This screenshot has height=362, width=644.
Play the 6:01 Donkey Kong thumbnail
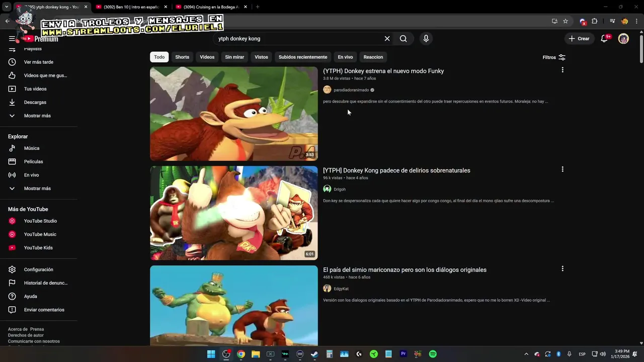tap(234, 213)
